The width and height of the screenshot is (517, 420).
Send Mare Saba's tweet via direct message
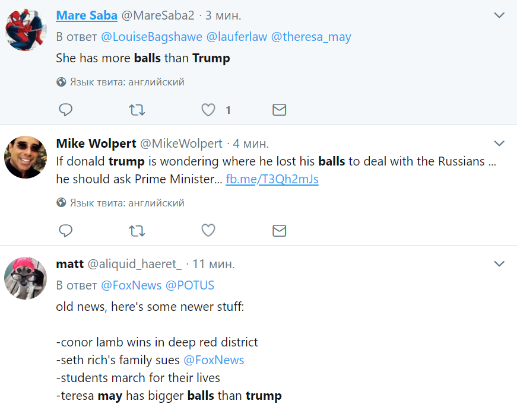click(x=279, y=110)
